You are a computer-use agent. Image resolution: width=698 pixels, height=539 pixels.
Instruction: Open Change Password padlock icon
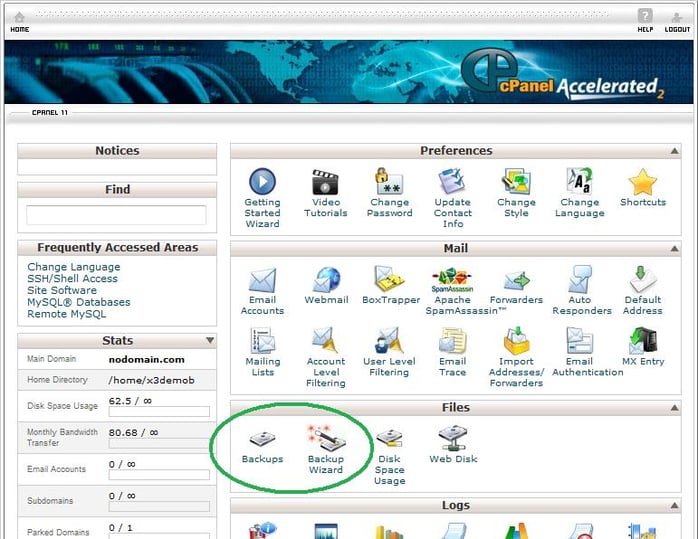click(389, 181)
